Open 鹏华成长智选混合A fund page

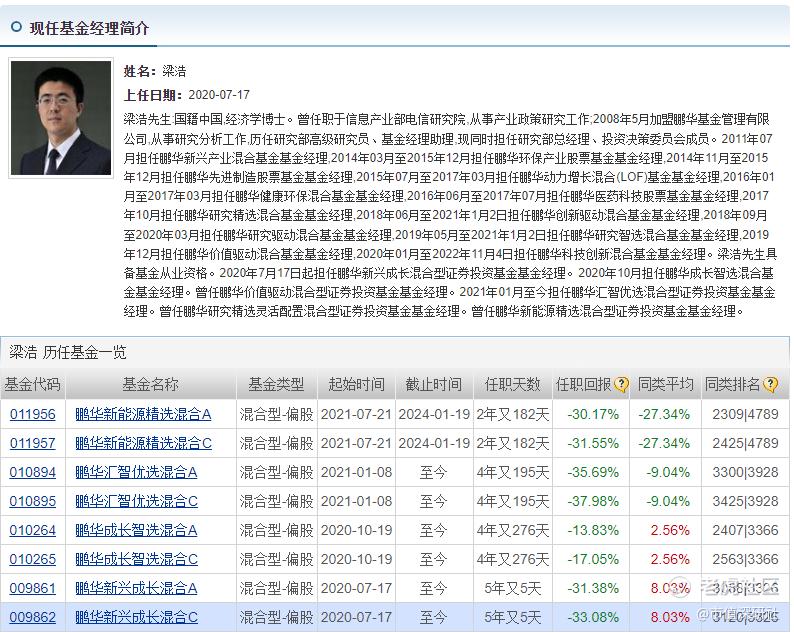(136, 530)
